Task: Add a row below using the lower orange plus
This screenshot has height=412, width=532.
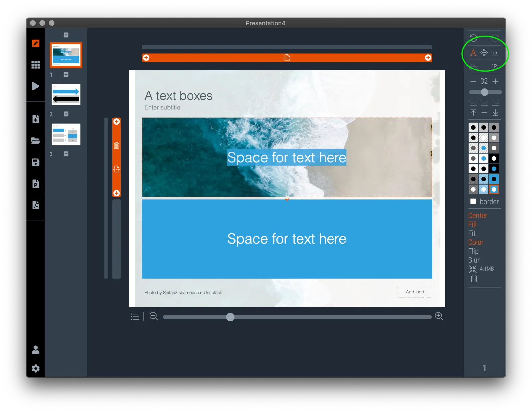Action: [x=117, y=193]
